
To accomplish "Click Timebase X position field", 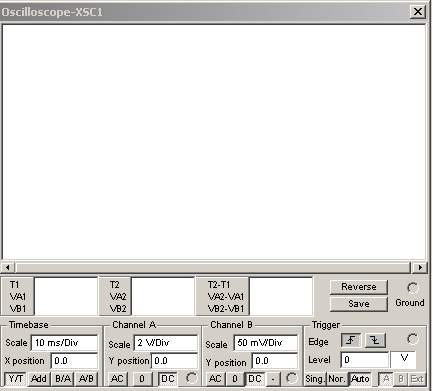I will pos(74,361).
